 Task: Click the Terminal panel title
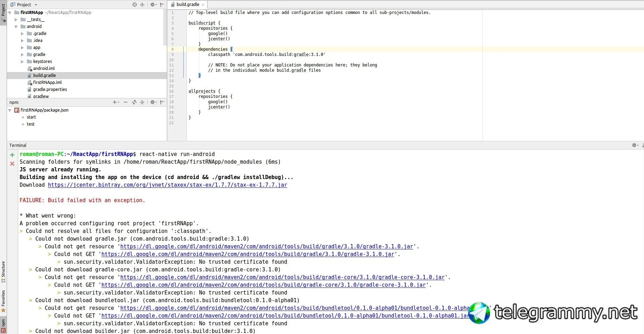point(18,145)
